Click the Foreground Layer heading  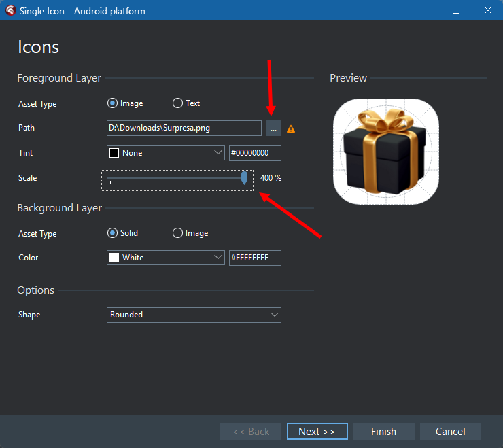tap(59, 78)
